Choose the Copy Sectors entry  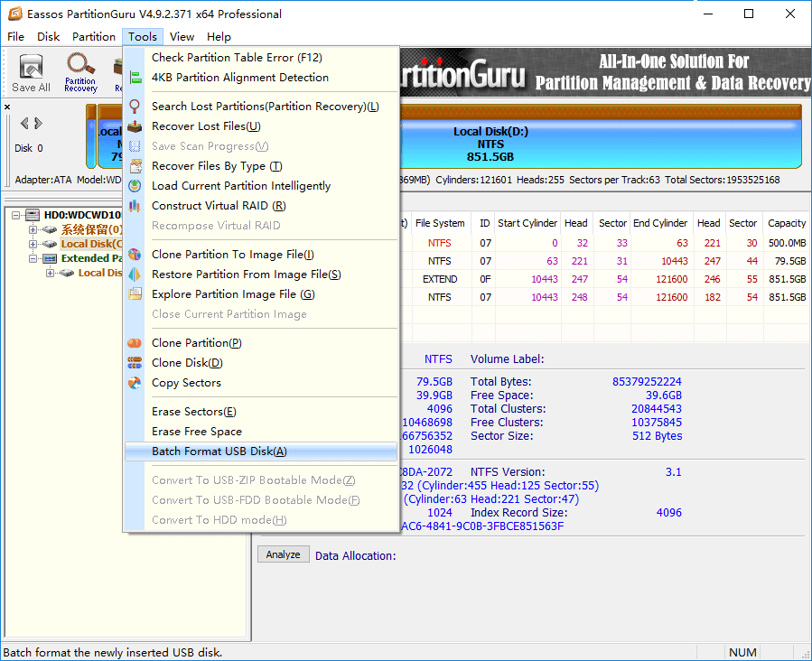point(261,383)
